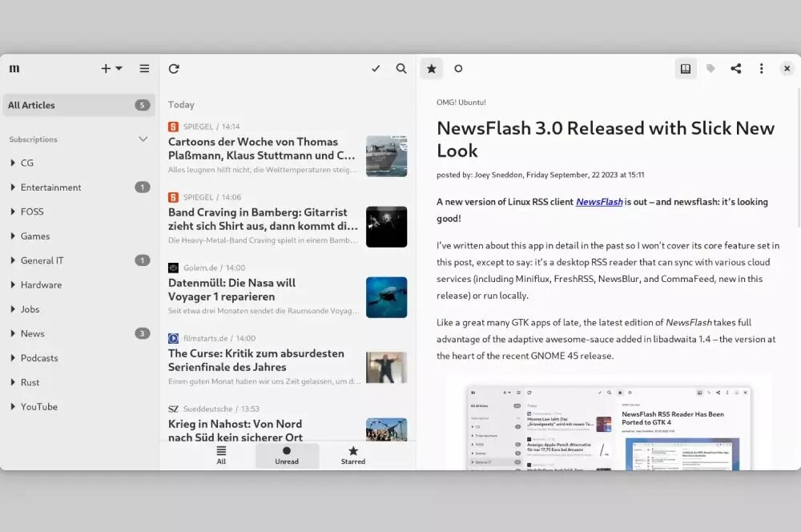The width and height of the screenshot is (801, 532).
Task: Expand the General IT folder triangle
Action: 13,260
